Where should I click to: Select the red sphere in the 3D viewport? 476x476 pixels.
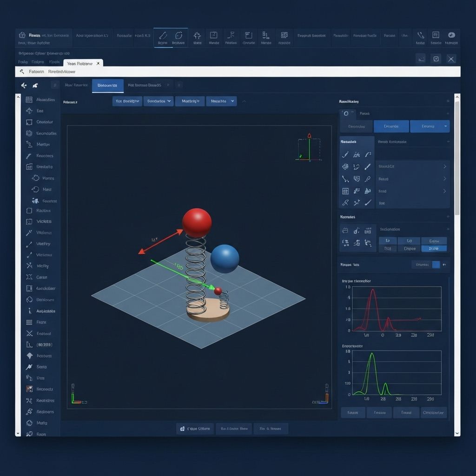pyautogui.click(x=197, y=222)
